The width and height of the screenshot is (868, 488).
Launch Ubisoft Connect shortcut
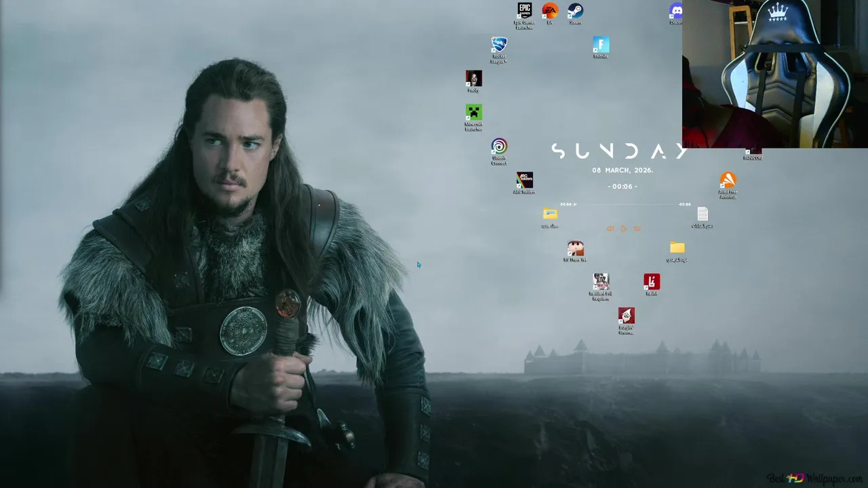pyautogui.click(x=499, y=151)
